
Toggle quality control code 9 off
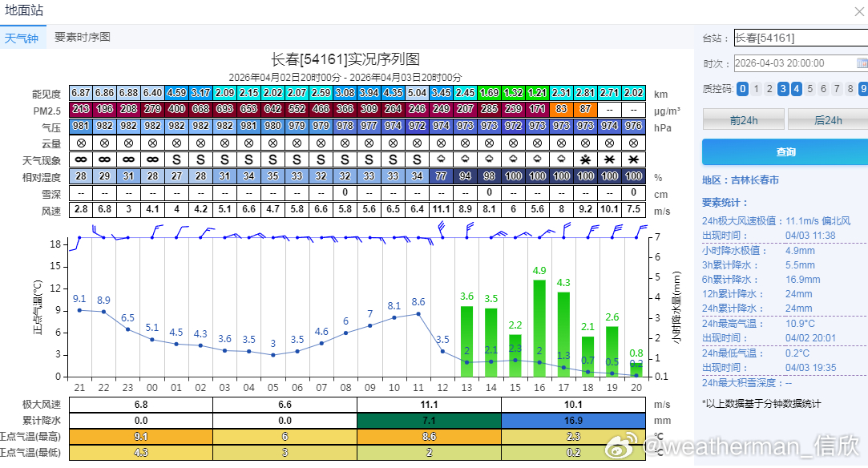[x=863, y=89]
